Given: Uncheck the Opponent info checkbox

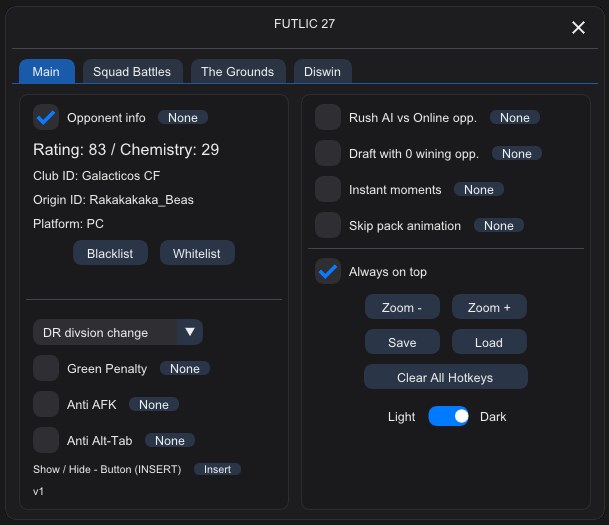Looking at the screenshot, I should (46, 117).
